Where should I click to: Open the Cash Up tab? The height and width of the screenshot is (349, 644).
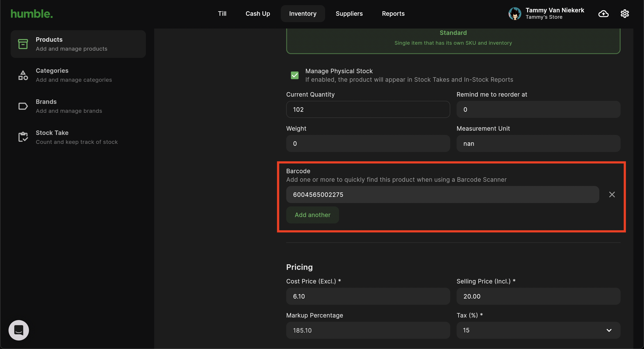point(257,13)
